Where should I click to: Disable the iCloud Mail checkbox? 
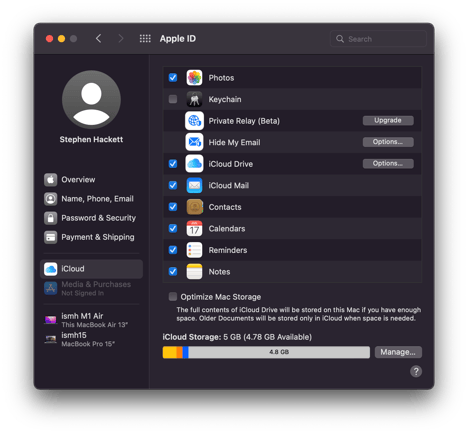pos(173,185)
